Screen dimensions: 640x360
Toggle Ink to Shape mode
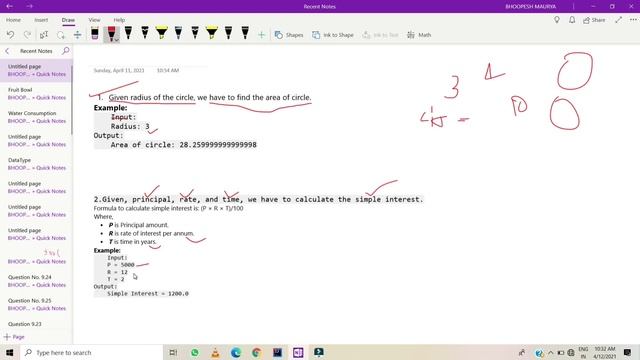tap(333, 35)
